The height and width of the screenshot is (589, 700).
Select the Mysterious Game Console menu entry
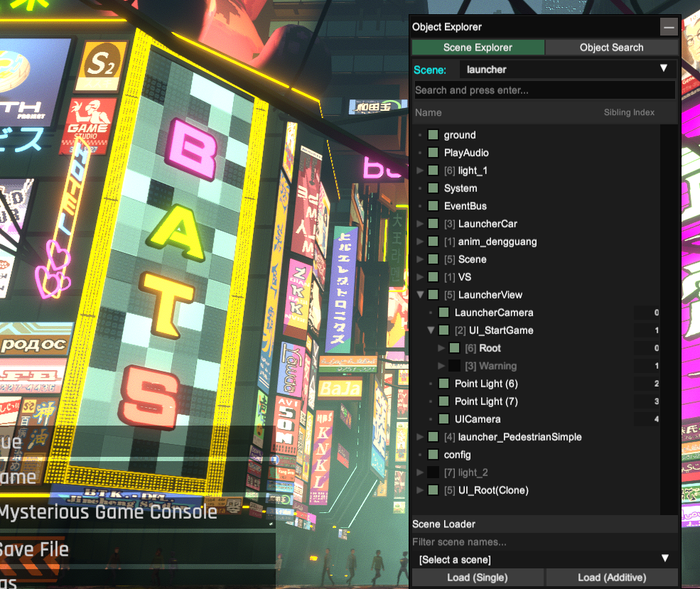108,512
